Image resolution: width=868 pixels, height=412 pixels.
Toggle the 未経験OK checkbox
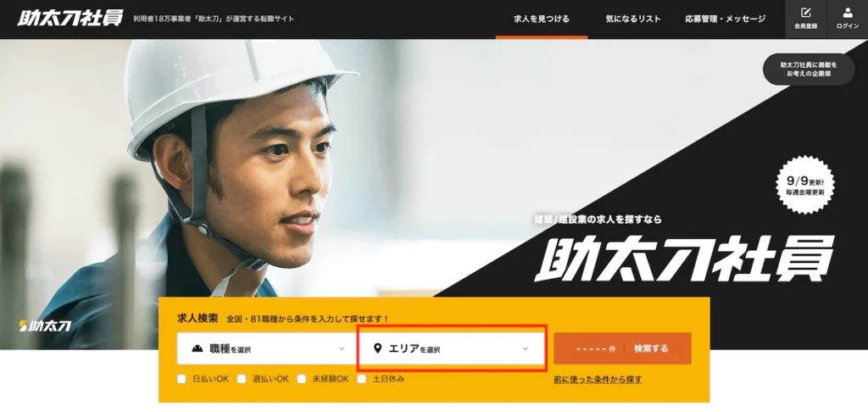point(302,379)
